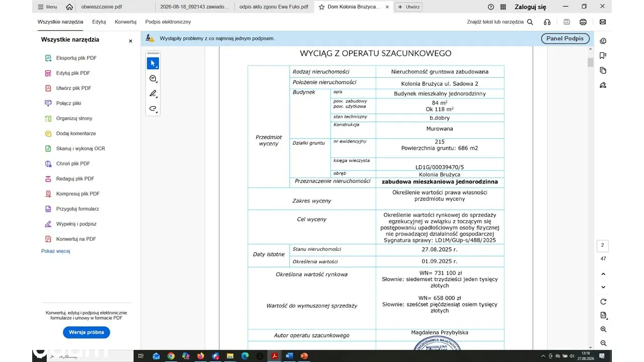Image resolution: width=644 pixels, height=362 pixels.
Task: Open the hamburger Menu
Action: tap(47, 7)
